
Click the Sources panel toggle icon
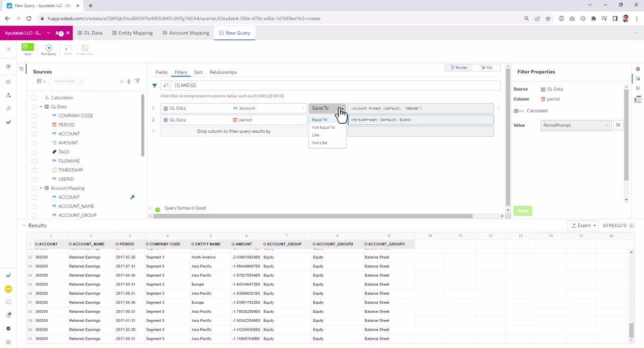tap(22, 69)
